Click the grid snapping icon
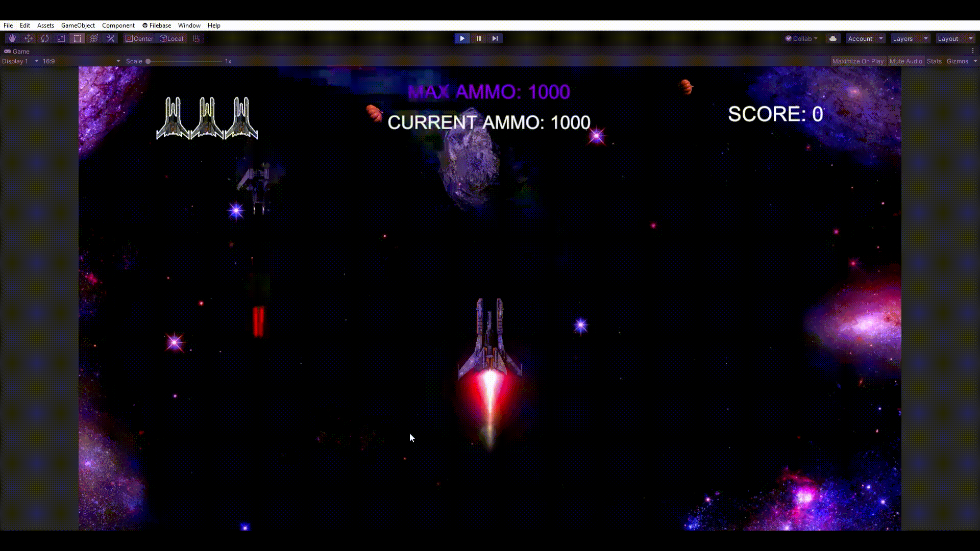This screenshot has width=980, height=551. pyautogui.click(x=196, y=38)
